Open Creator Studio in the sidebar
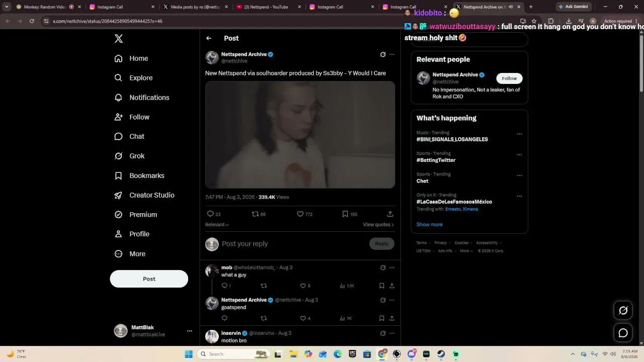The image size is (644, 362). click(x=144, y=195)
